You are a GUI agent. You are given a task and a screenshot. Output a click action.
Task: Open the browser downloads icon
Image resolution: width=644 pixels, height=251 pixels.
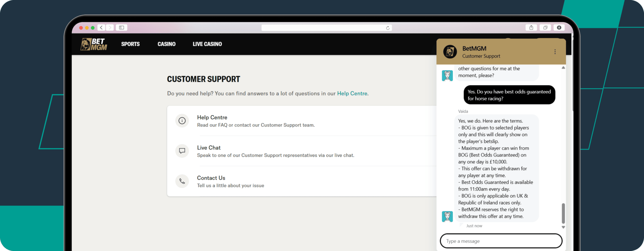(x=559, y=28)
